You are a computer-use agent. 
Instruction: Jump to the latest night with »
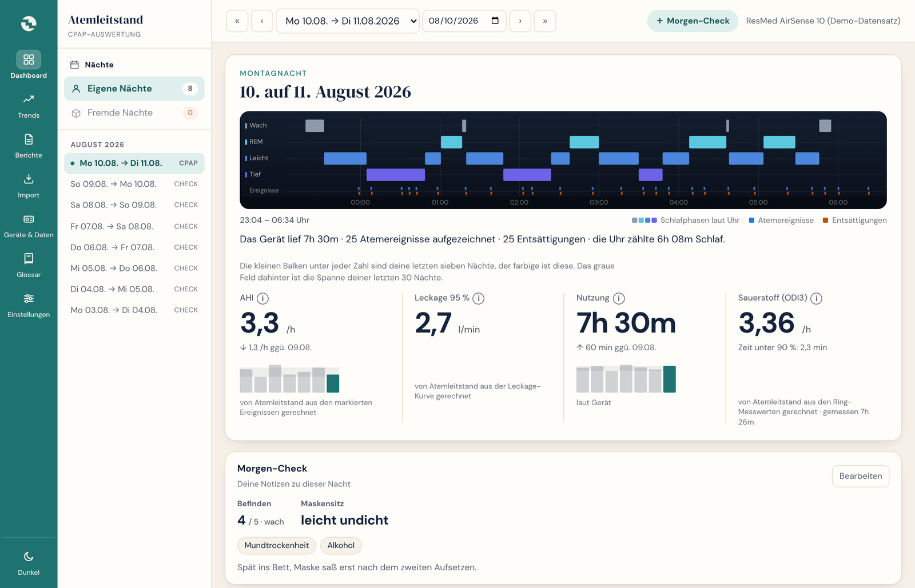545,21
